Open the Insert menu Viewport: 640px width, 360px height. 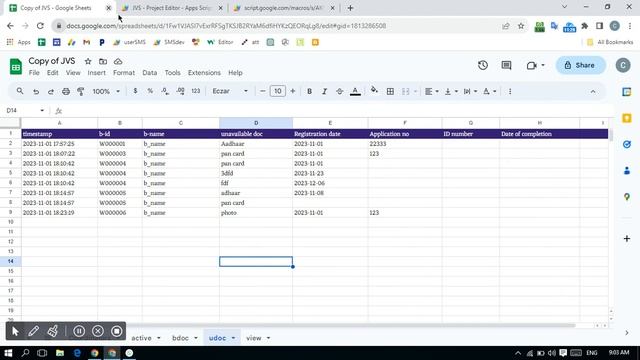pos(96,73)
